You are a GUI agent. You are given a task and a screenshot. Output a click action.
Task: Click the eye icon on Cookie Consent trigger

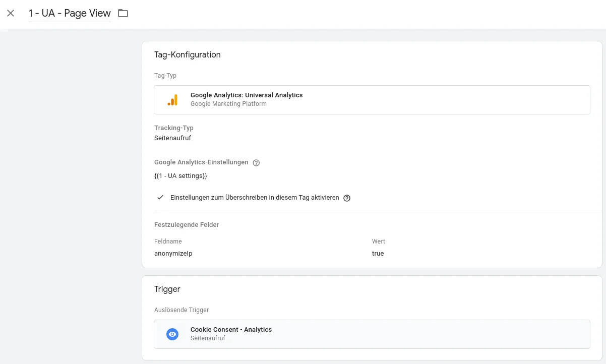(172, 334)
